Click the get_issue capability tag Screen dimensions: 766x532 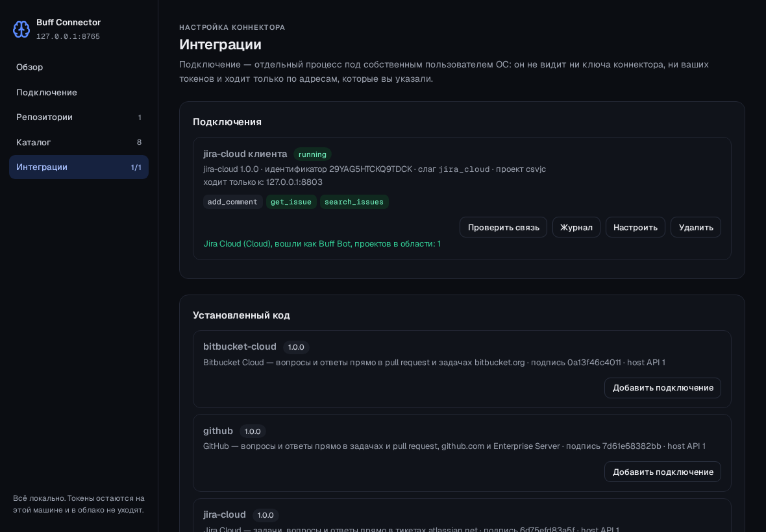click(291, 202)
